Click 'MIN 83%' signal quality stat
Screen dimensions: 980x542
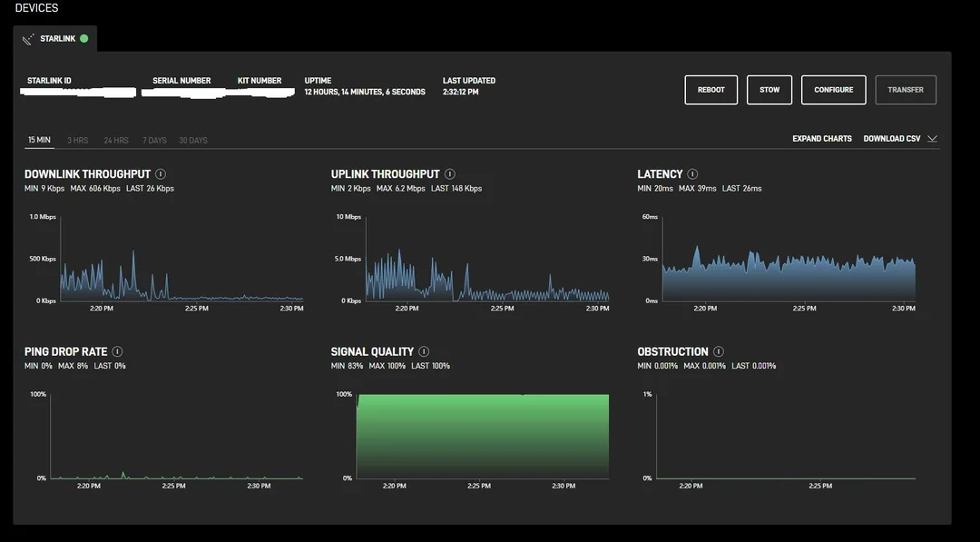[x=347, y=367]
